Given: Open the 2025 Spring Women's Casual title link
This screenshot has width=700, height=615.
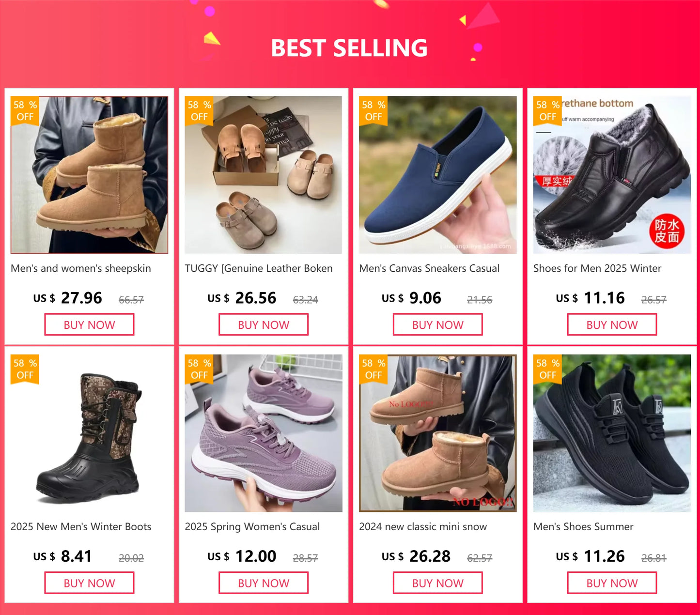Looking at the screenshot, I should point(252,526).
